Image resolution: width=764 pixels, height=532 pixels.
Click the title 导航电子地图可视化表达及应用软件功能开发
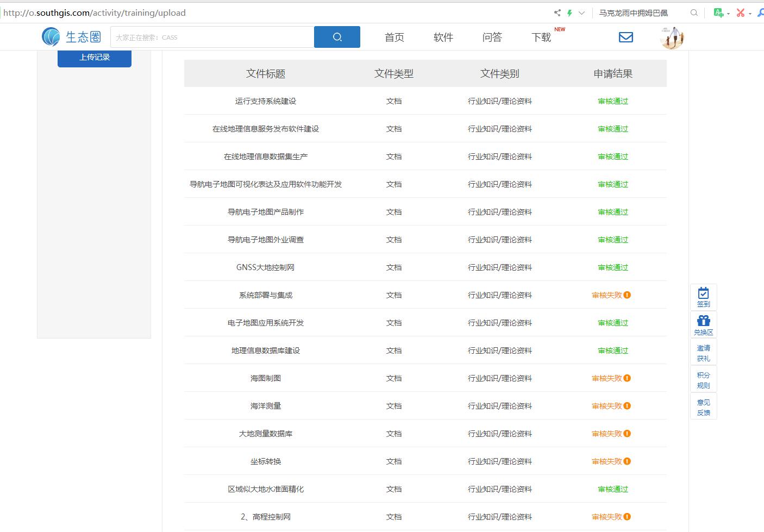pyautogui.click(x=266, y=184)
